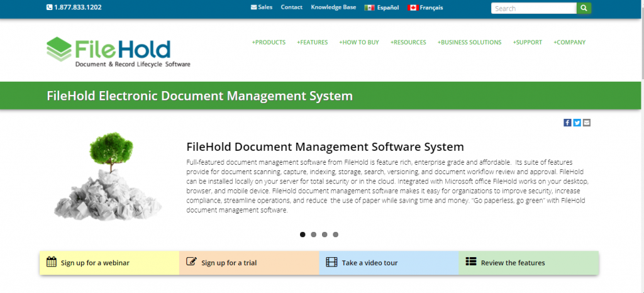Viewport: 644px width, 293px height.
Task: Click the film strip video tour icon
Action: click(331, 262)
